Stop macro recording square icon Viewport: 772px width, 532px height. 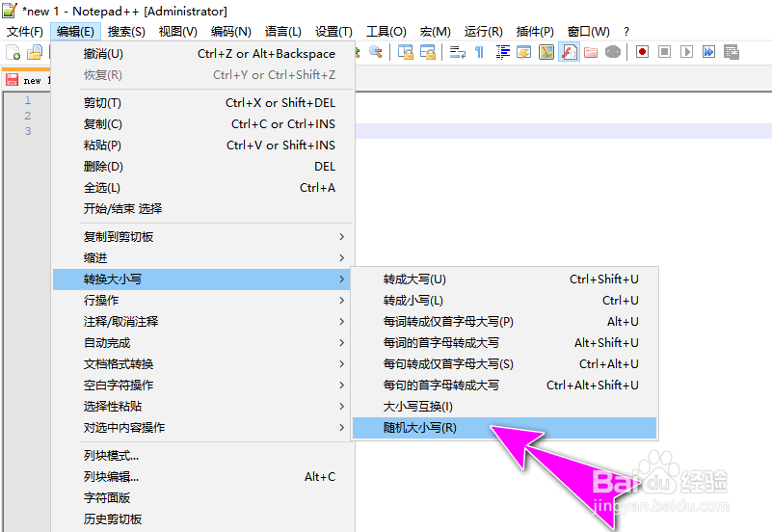click(x=665, y=52)
